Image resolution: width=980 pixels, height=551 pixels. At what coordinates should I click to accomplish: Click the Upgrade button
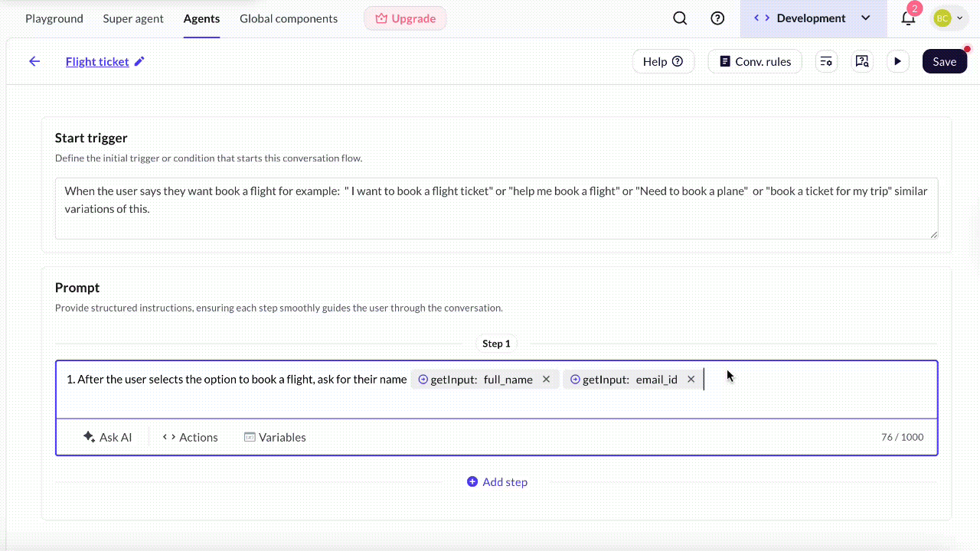click(x=405, y=18)
